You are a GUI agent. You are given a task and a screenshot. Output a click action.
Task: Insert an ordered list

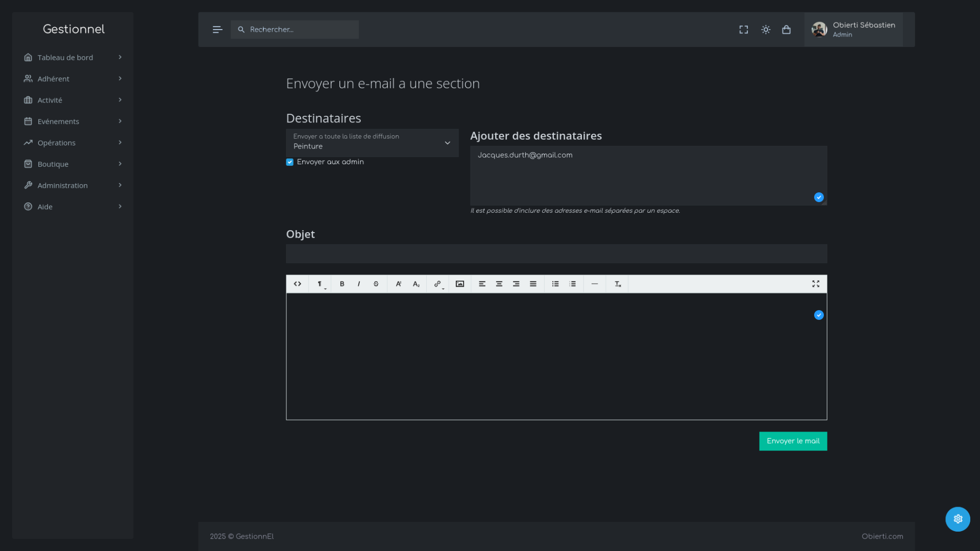pyautogui.click(x=573, y=284)
